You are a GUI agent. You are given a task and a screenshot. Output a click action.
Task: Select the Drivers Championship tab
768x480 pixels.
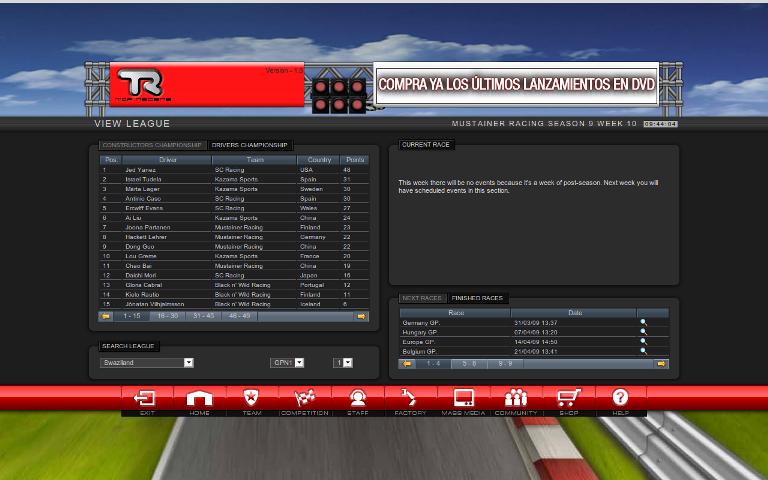[249, 145]
